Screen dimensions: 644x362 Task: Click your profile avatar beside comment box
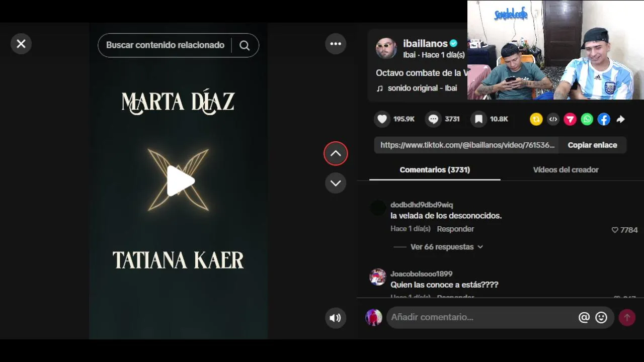[x=374, y=317]
